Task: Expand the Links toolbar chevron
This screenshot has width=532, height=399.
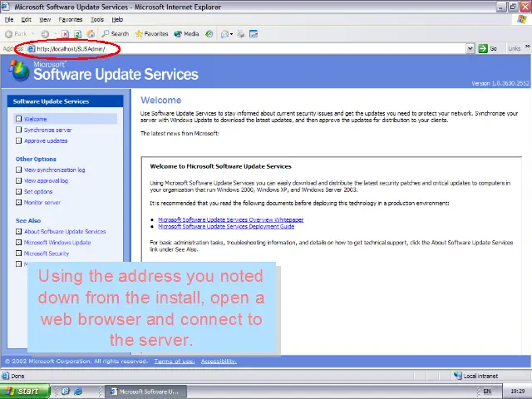Action: tap(528, 47)
